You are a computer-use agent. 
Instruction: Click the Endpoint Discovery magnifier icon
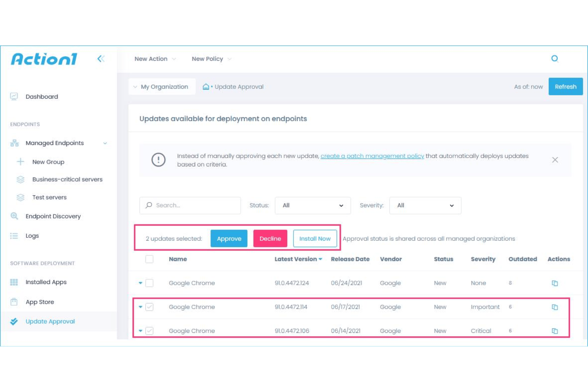pyautogui.click(x=14, y=216)
